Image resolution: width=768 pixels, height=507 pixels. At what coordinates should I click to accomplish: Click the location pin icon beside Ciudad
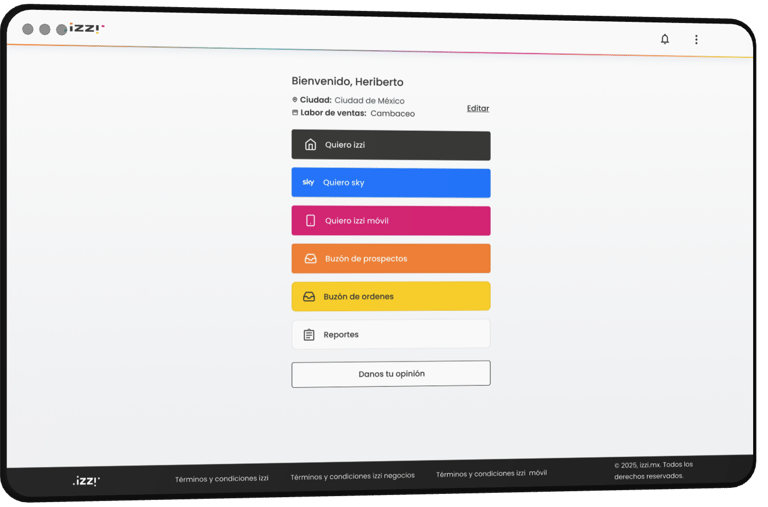295,99
